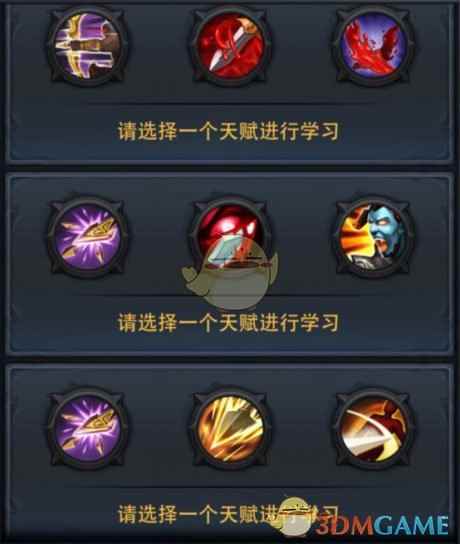Click top panel's 请选择一个天赋进行学习 text

pos(228,131)
